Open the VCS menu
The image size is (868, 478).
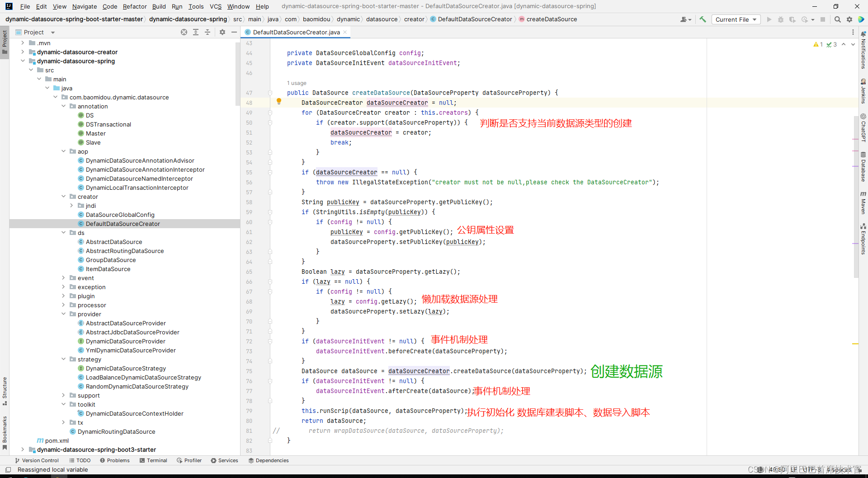[216, 6]
